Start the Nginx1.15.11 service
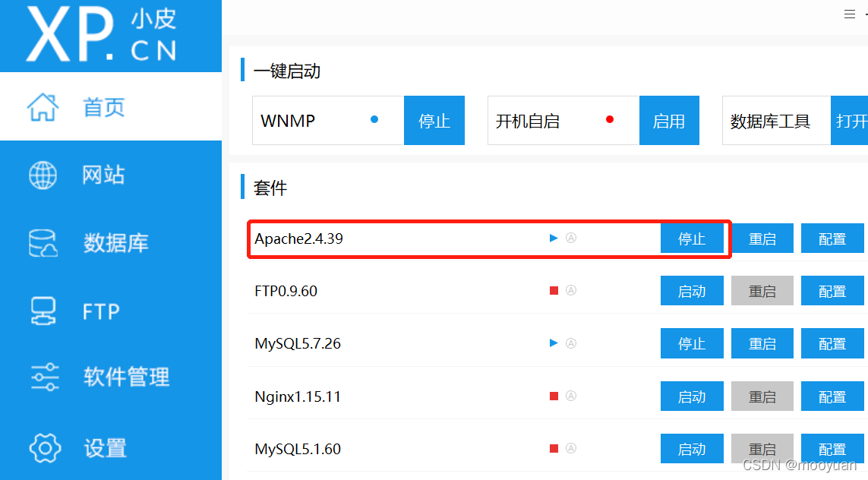Image resolution: width=868 pixels, height=480 pixels. click(692, 396)
